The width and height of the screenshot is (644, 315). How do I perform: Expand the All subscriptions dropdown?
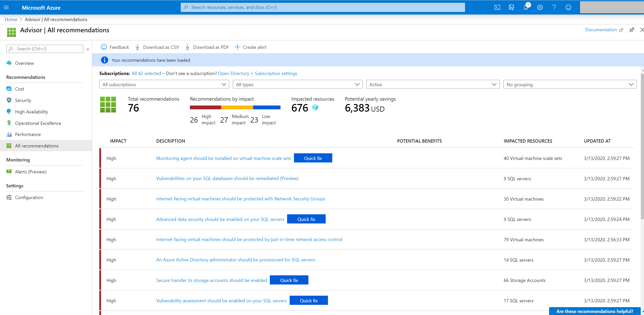click(164, 84)
